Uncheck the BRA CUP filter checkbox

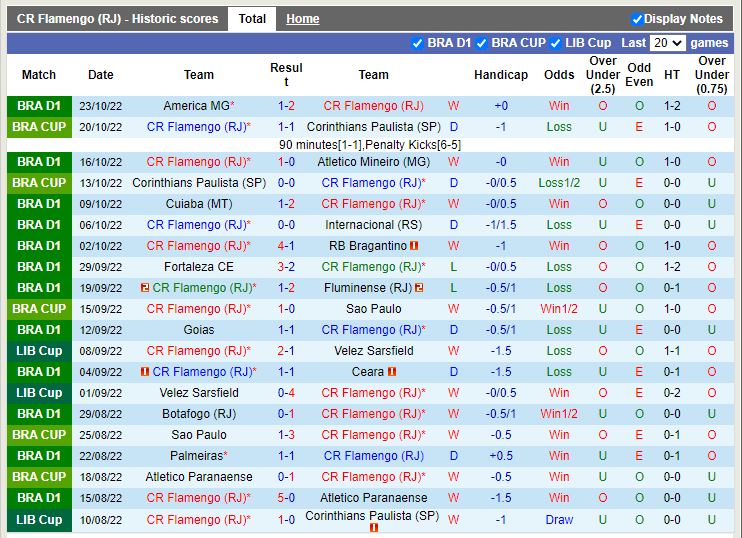(481, 44)
